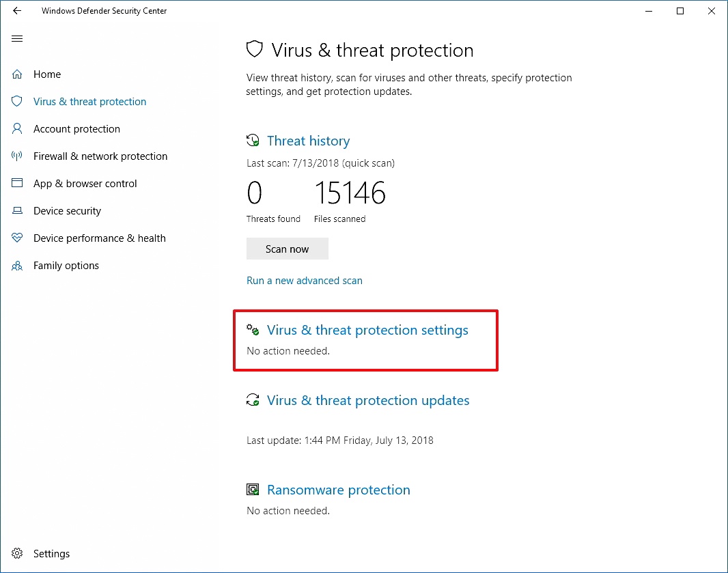Click the back arrow icon
Screen dimensions: 728x573
pyautogui.click(x=17, y=11)
